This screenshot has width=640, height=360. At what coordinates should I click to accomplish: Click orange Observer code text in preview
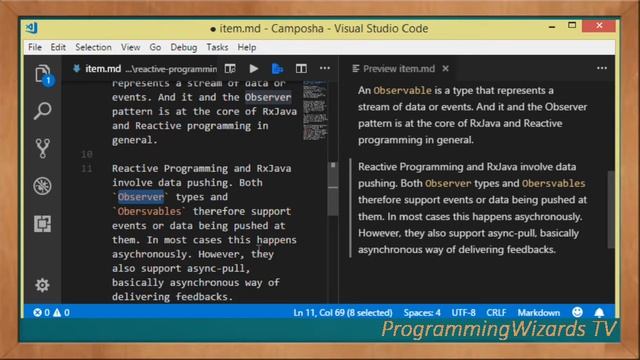point(448,183)
